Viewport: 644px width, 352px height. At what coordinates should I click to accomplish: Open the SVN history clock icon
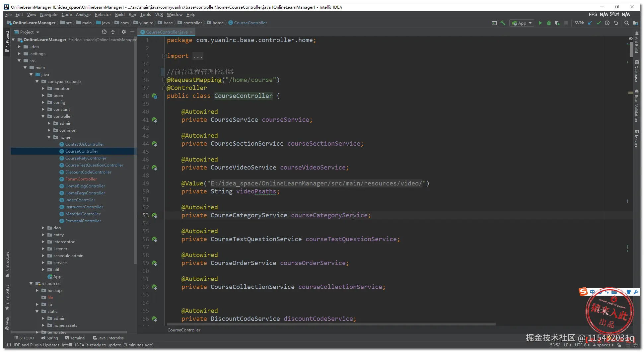coord(607,23)
